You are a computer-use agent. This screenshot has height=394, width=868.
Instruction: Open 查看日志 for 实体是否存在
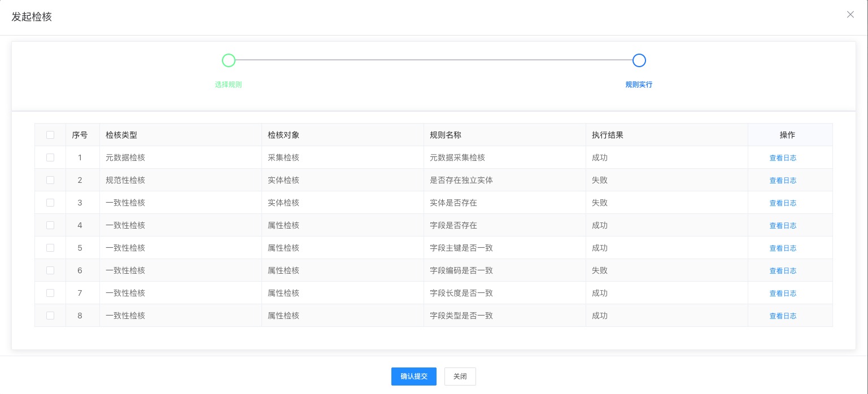pyautogui.click(x=783, y=203)
